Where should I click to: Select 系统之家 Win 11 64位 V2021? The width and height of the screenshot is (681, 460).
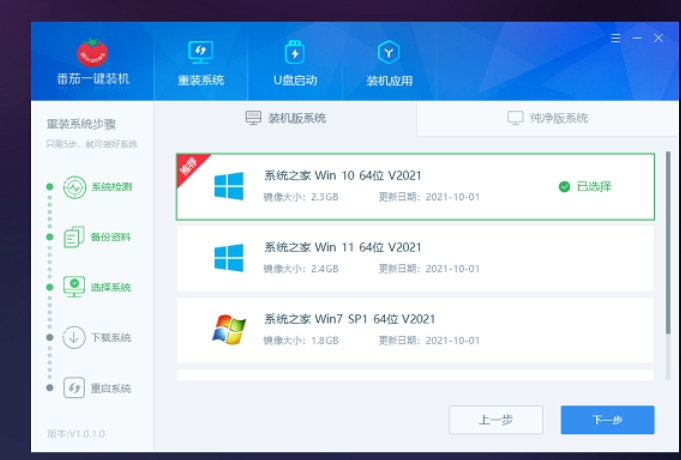pos(415,258)
